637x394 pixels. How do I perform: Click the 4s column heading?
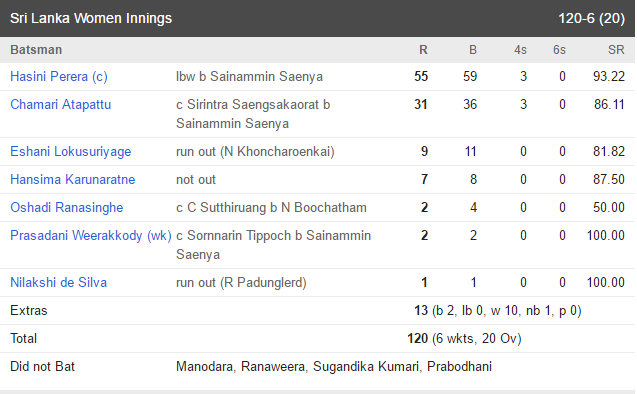(520, 50)
